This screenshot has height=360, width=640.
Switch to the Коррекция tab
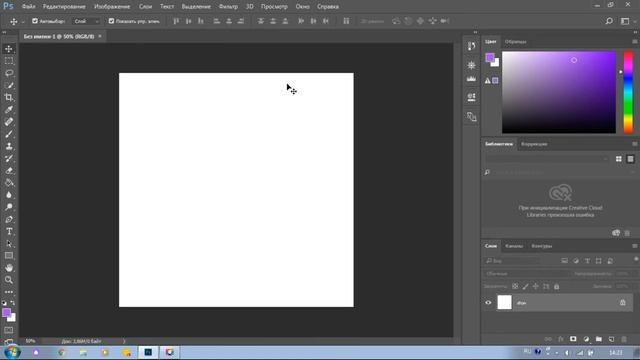[x=534, y=144]
